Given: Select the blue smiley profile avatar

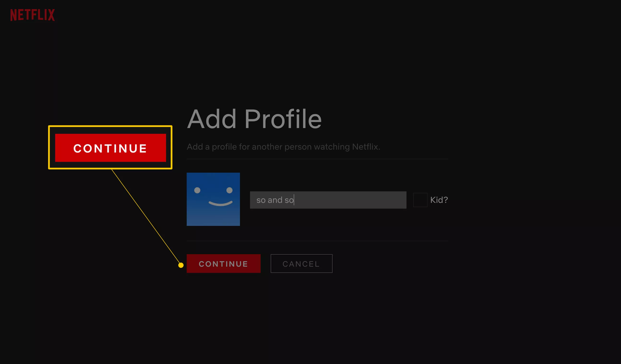Looking at the screenshot, I should coord(213,199).
